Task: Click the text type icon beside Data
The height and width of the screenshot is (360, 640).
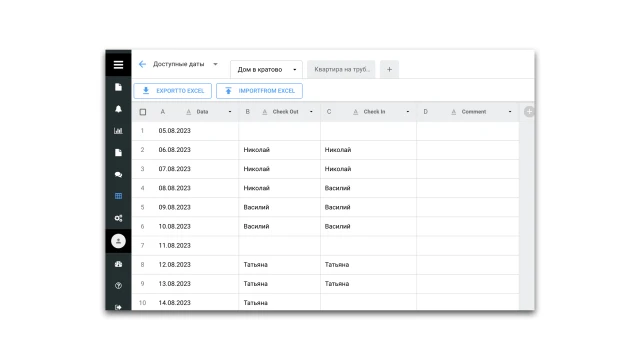Action: click(x=188, y=112)
